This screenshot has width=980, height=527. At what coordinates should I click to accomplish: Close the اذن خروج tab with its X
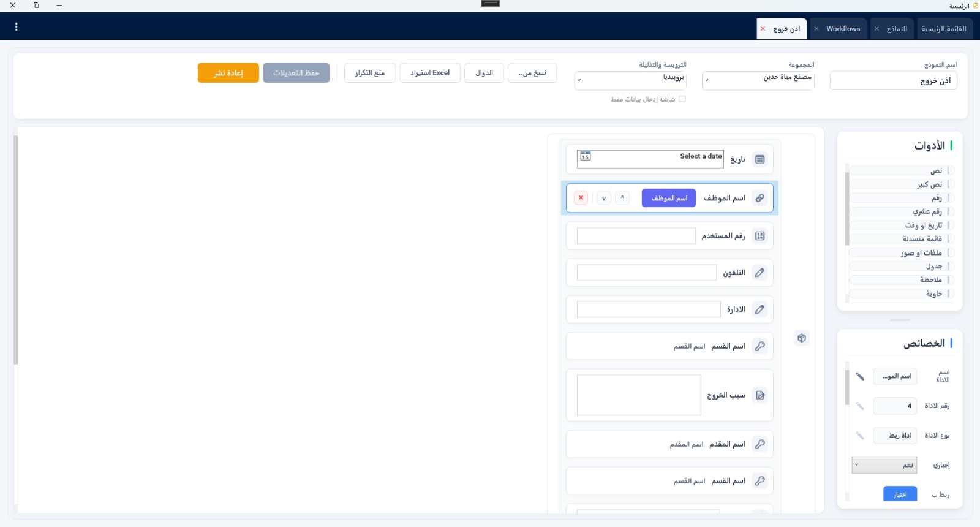pyautogui.click(x=763, y=29)
